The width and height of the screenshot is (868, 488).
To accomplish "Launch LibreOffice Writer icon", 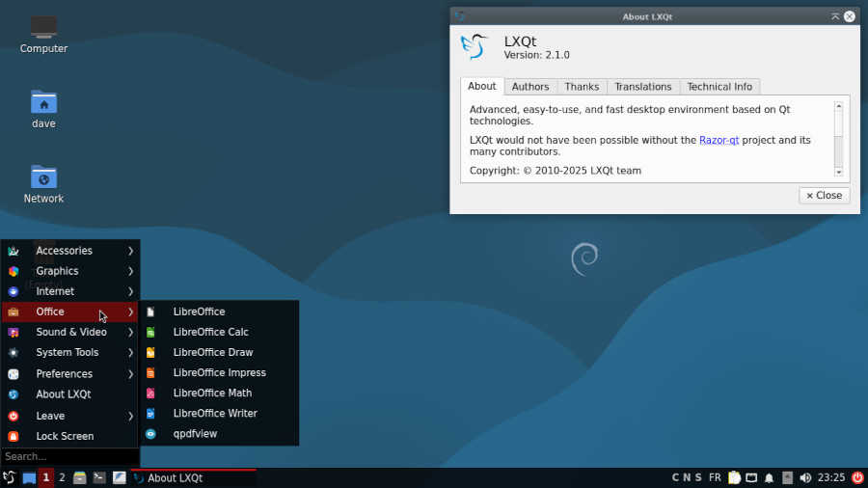I will (150, 414).
